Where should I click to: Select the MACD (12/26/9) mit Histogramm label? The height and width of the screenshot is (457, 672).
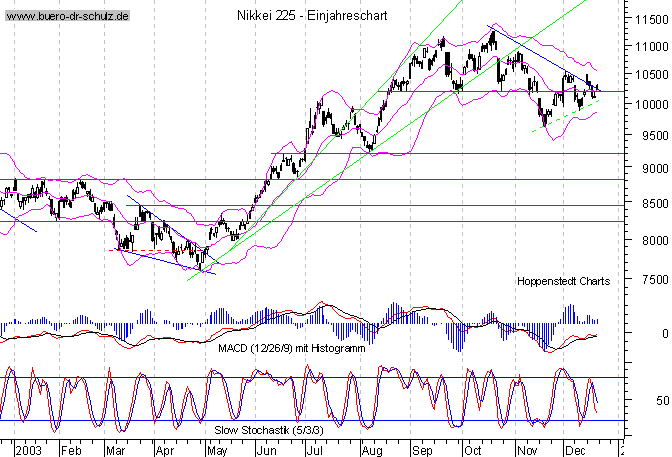pyautogui.click(x=292, y=348)
